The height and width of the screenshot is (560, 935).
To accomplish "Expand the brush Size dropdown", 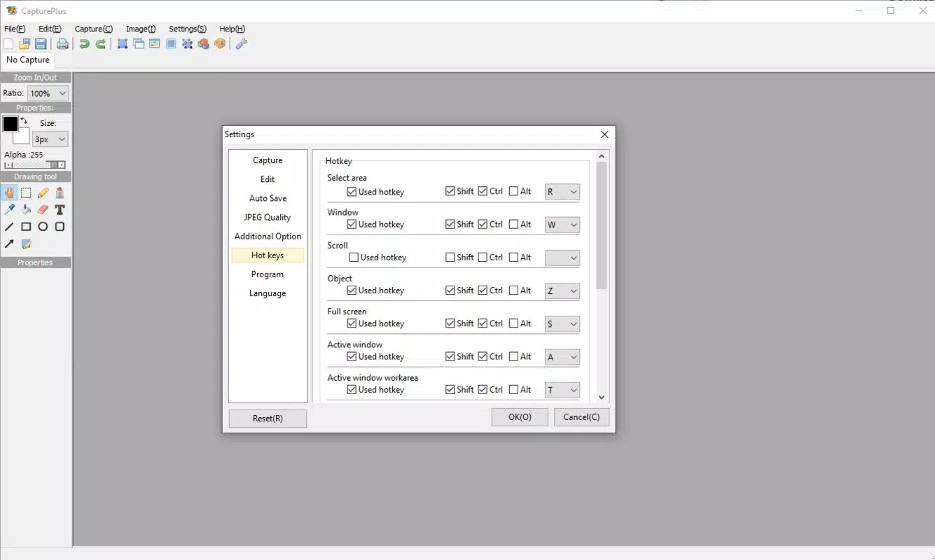I will coord(50,139).
